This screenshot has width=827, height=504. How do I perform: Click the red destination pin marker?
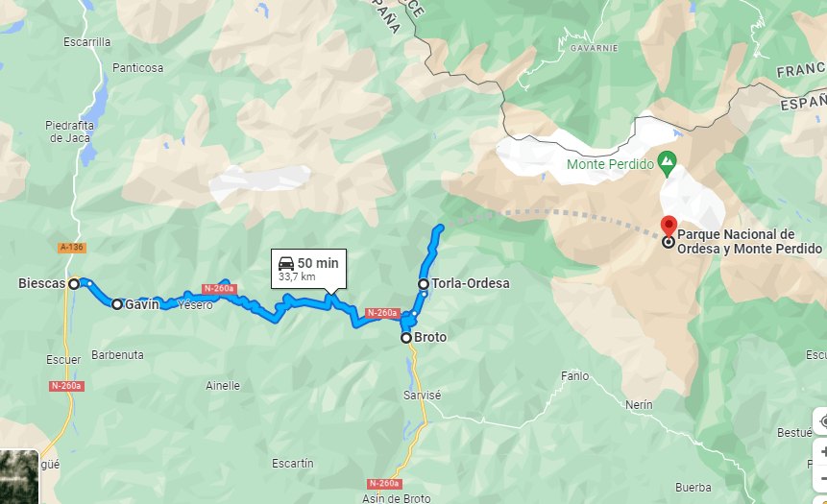pos(669,225)
